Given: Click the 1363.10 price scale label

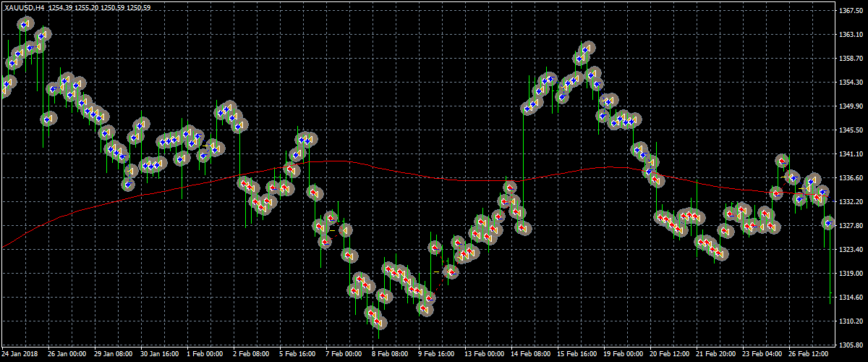Looking at the screenshot, I should click(x=851, y=35).
